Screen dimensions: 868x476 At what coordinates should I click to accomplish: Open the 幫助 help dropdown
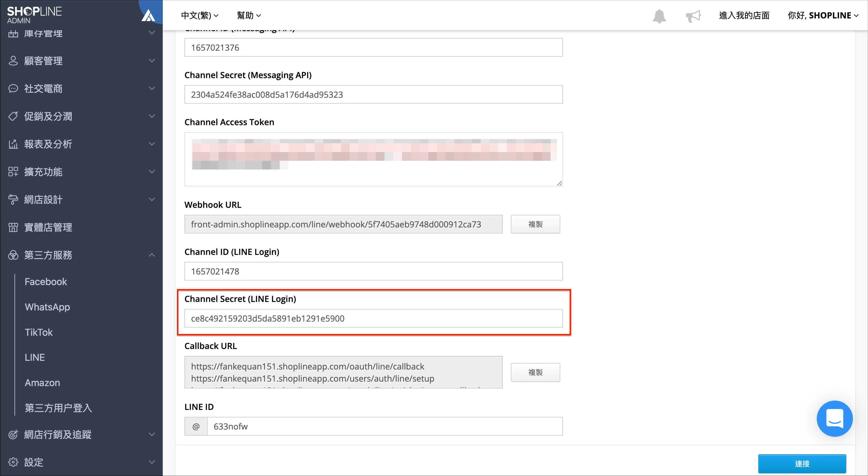[249, 15]
